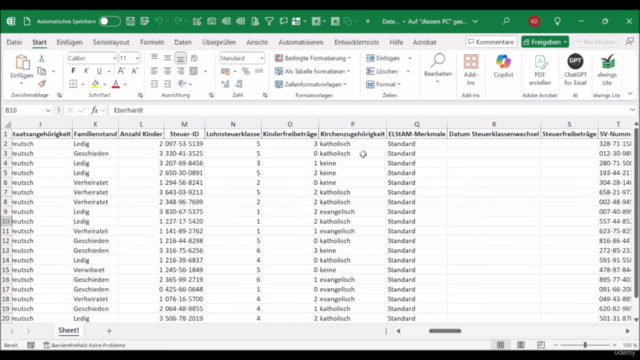Open the Daten tab
The image size is (640, 360).
pyautogui.click(x=183, y=42)
